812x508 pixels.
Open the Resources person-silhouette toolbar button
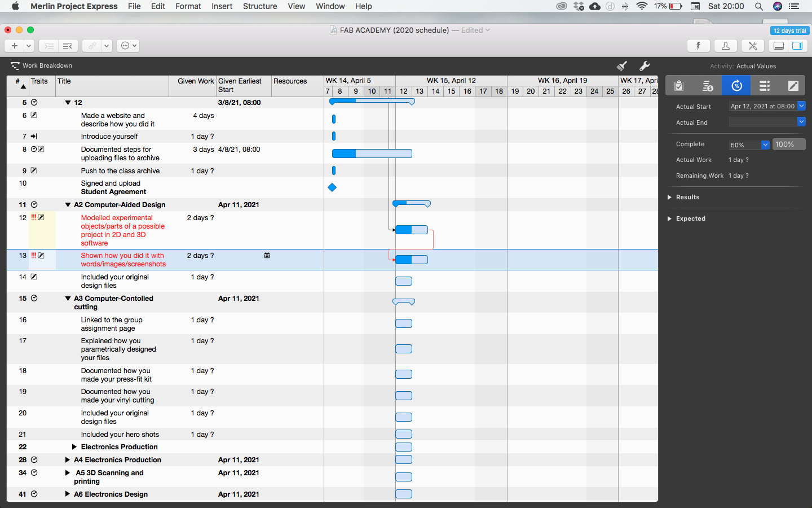[x=726, y=46]
